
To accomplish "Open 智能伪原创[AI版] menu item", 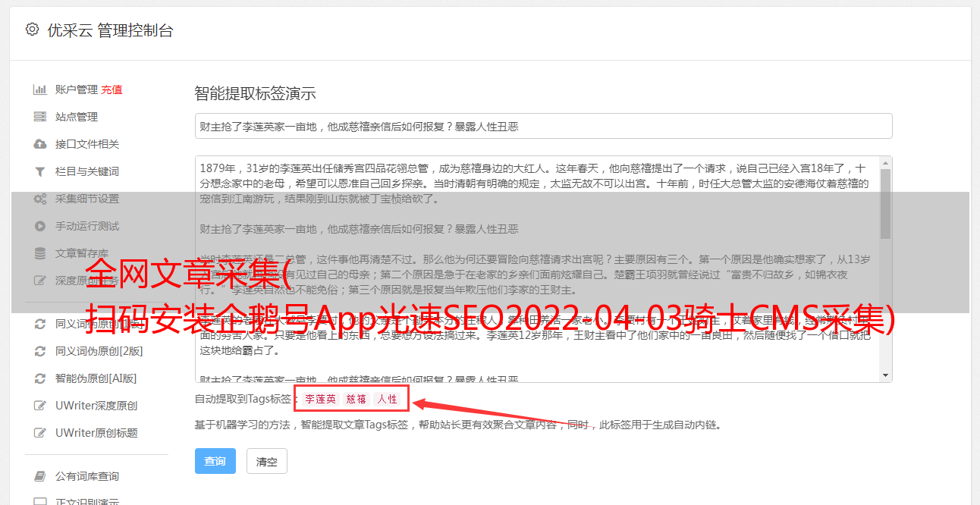I will [x=96, y=378].
